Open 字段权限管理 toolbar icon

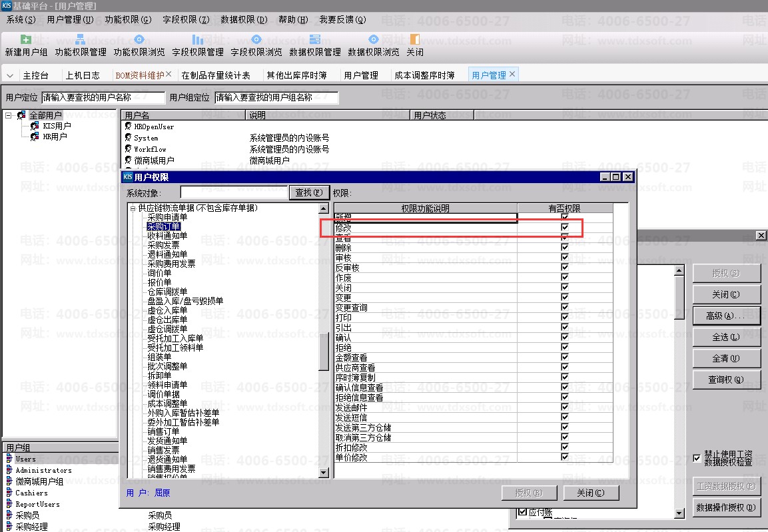[197, 40]
